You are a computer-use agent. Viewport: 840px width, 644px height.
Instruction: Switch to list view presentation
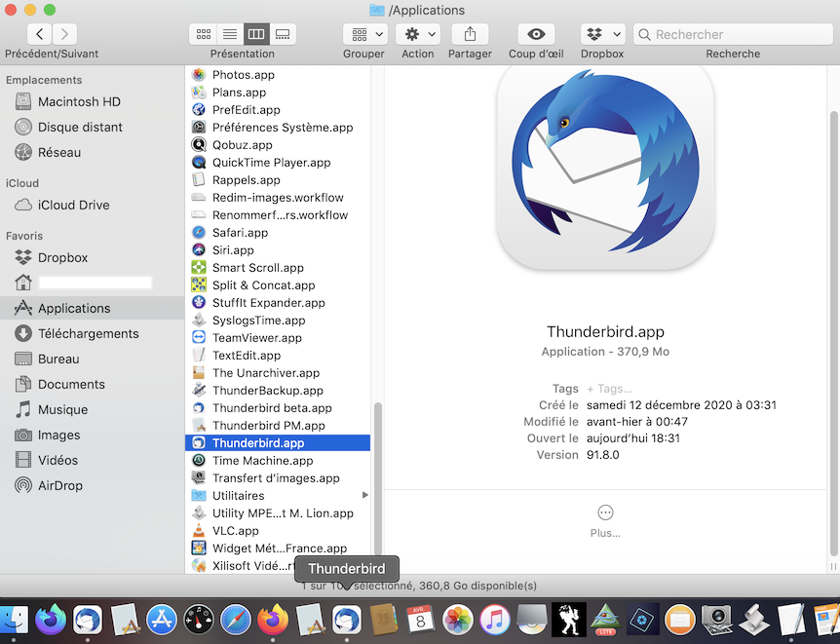point(230,34)
